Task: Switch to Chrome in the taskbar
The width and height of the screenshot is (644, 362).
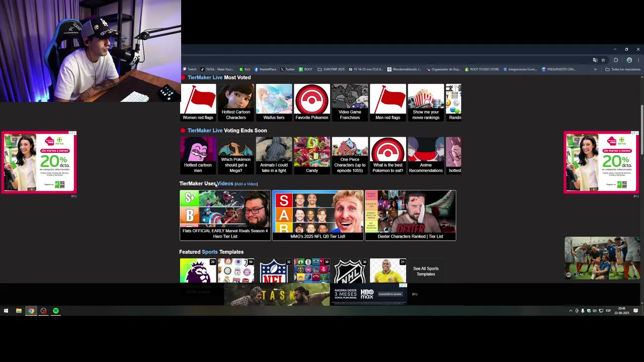Action: 31,311
